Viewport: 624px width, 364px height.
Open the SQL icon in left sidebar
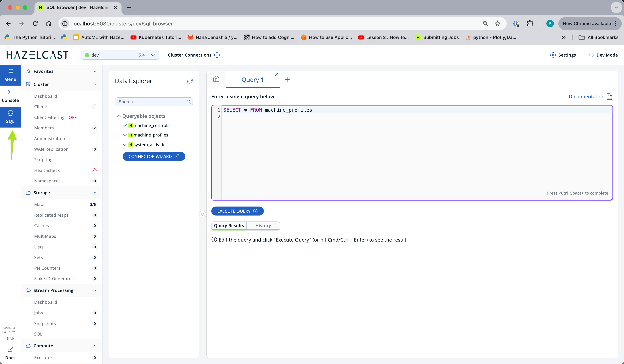click(10, 117)
